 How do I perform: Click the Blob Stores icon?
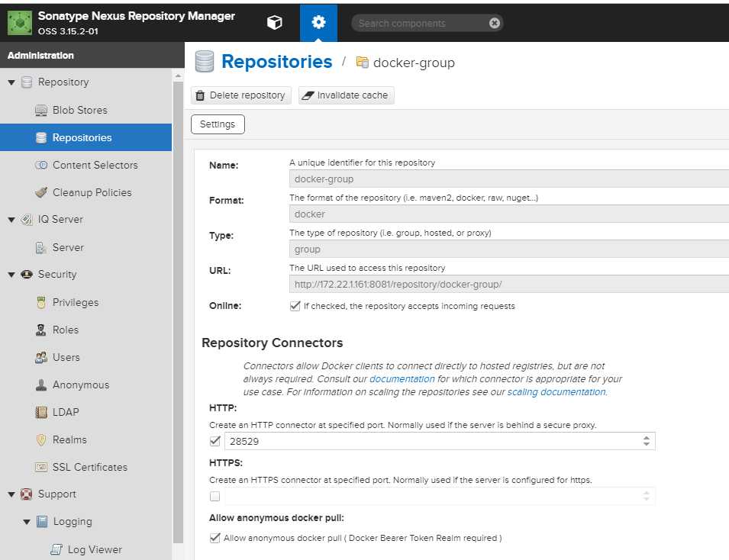pos(41,110)
